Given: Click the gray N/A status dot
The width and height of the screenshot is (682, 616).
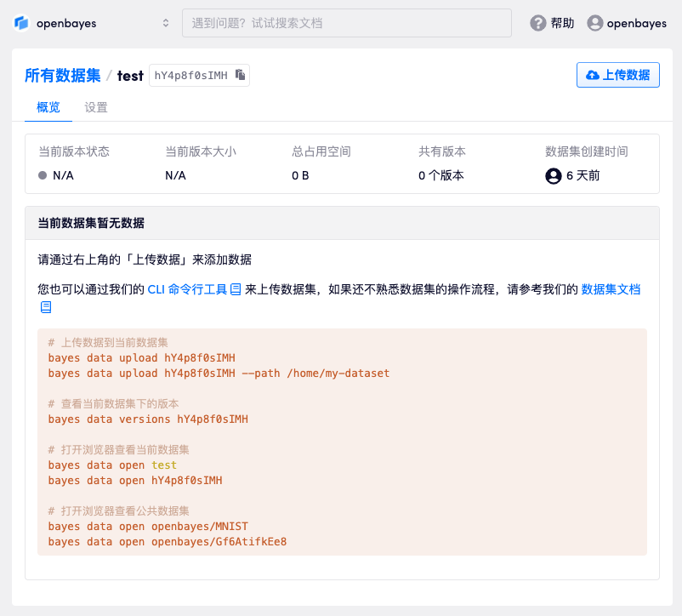Looking at the screenshot, I should point(43,175).
